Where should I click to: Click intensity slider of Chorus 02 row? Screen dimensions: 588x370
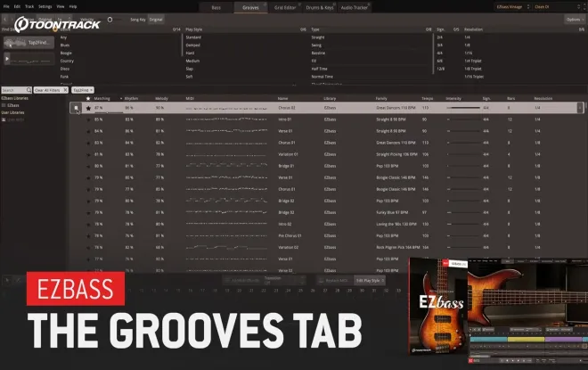463,108
